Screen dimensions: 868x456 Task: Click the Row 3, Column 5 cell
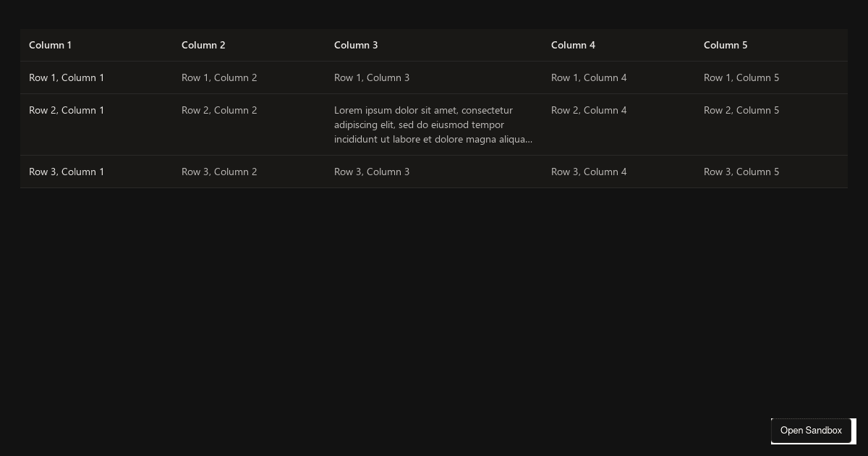(x=741, y=172)
